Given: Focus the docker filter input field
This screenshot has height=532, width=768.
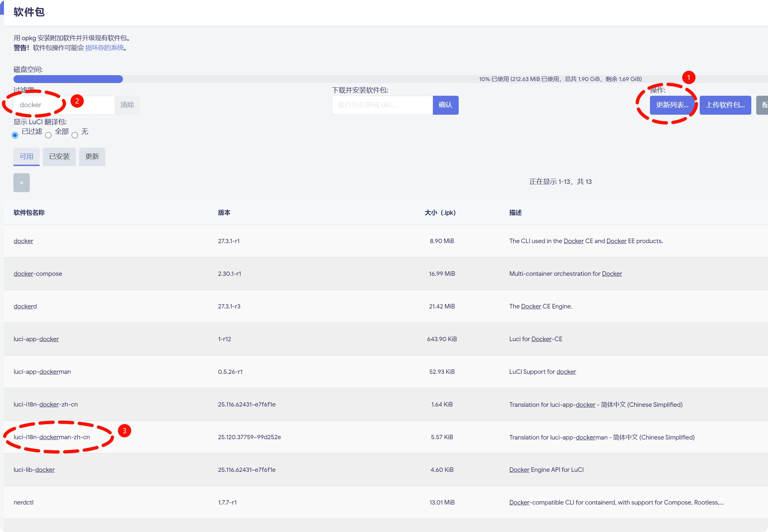Looking at the screenshot, I should tap(64, 105).
